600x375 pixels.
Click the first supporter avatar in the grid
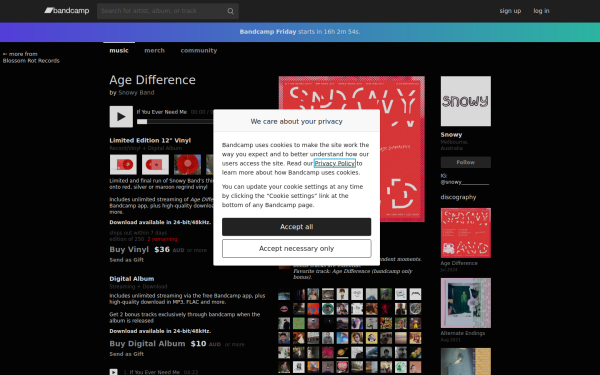point(284,294)
